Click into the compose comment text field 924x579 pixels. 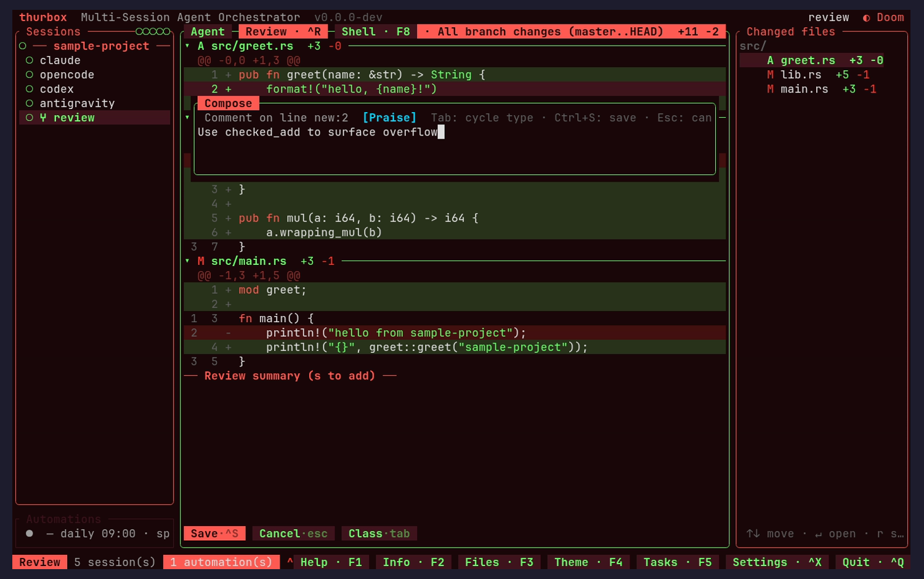pyautogui.click(x=455, y=147)
